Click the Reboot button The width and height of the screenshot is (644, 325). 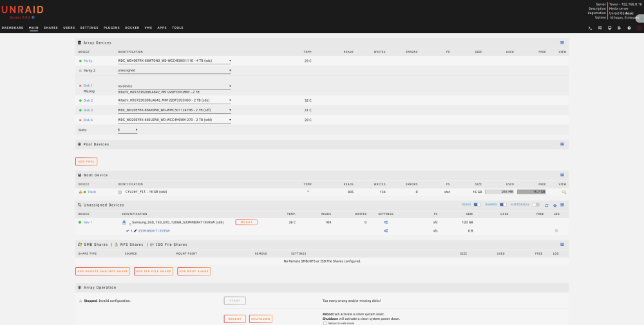click(x=235, y=319)
